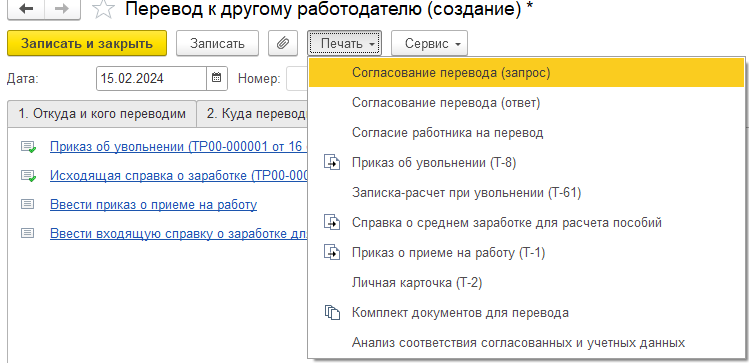The image size is (749, 363).
Task: Expand the Сервис dropdown menu
Action: tap(429, 43)
